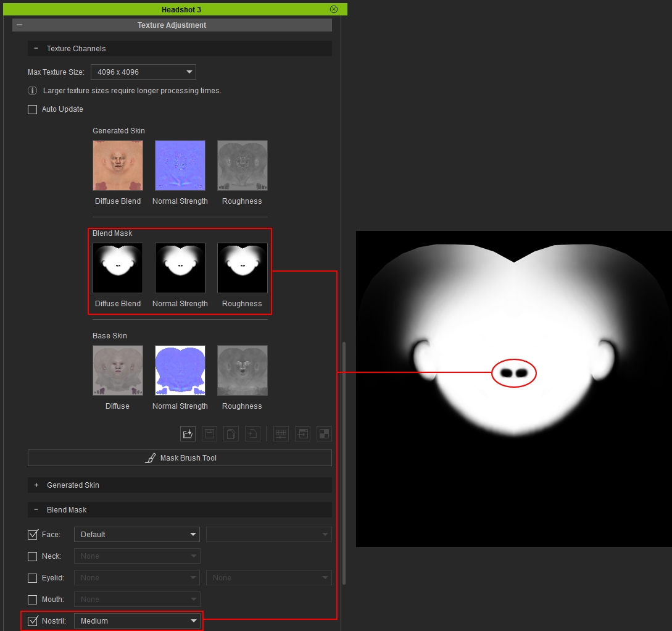The width and height of the screenshot is (672, 631).
Task: Select Base Skin Normal Strength thumbnail
Action: (180, 370)
